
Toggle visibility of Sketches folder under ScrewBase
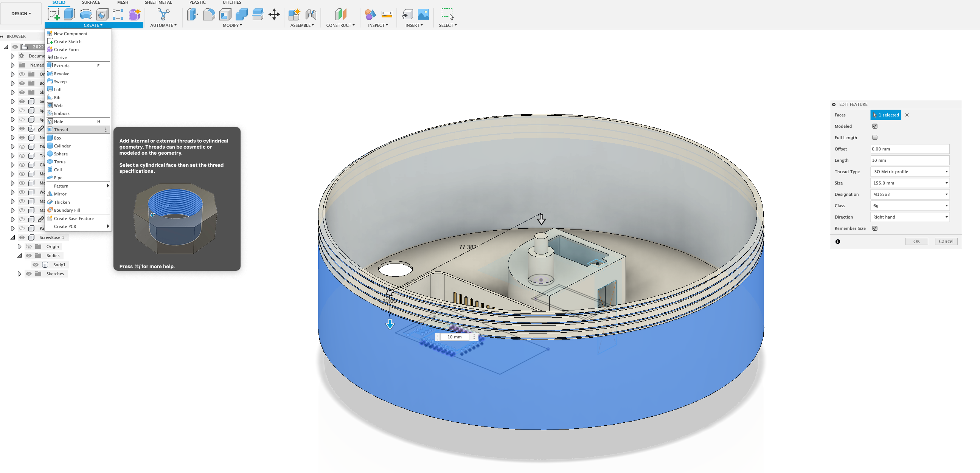coord(28,274)
